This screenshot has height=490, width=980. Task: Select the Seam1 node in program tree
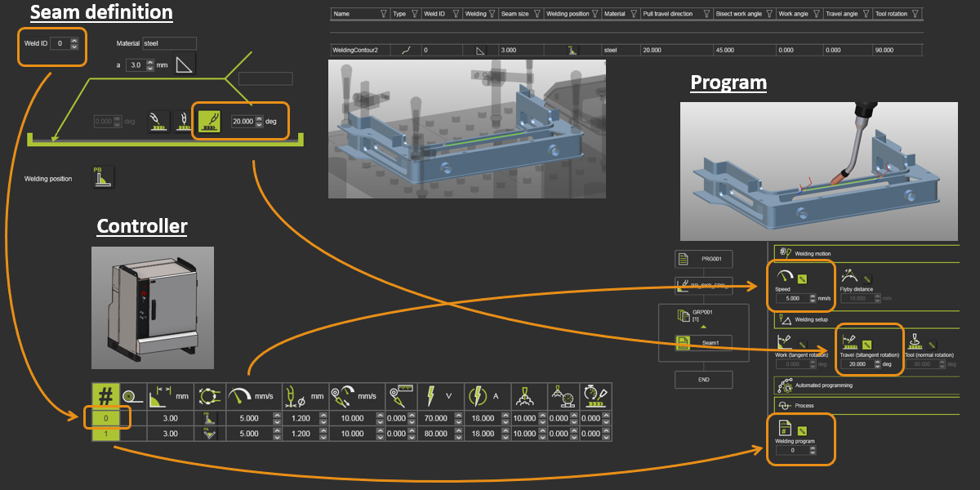pos(703,345)
